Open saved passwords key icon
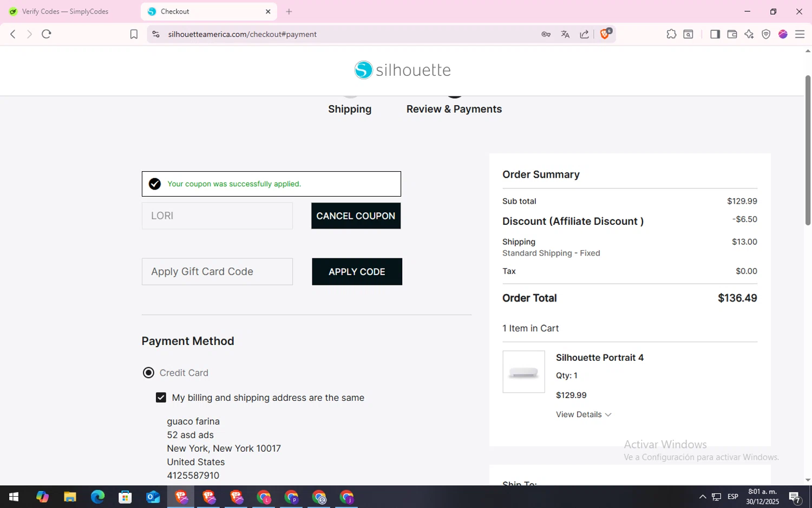Screen dimensions: 812x508 (x=546, y=34)
